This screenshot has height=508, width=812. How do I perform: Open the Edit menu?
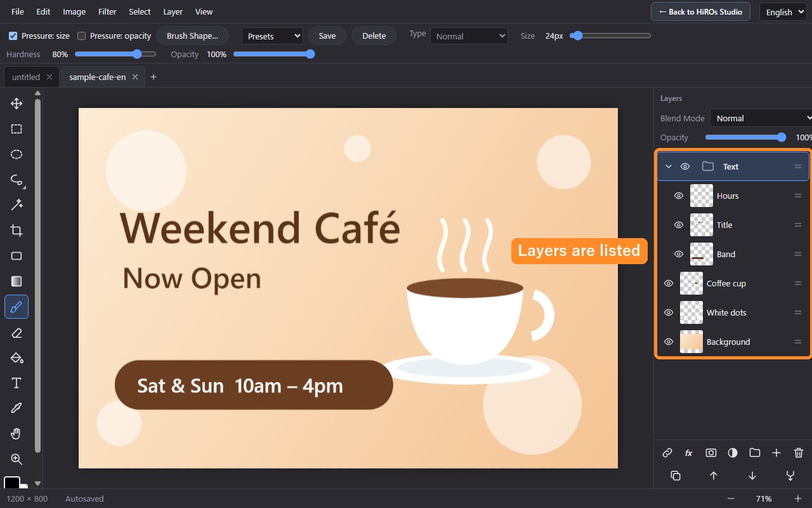tap(43, 12)
